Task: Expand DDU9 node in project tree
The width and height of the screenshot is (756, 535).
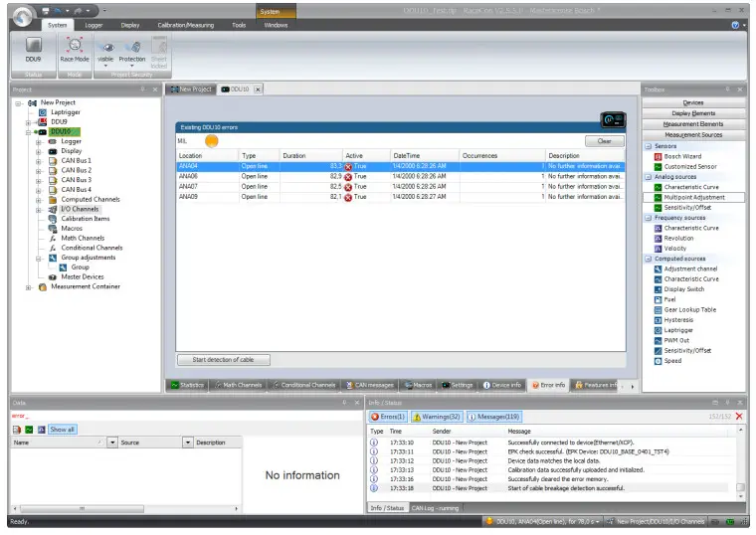Action: pyautogui.click(x=29, y=122)
